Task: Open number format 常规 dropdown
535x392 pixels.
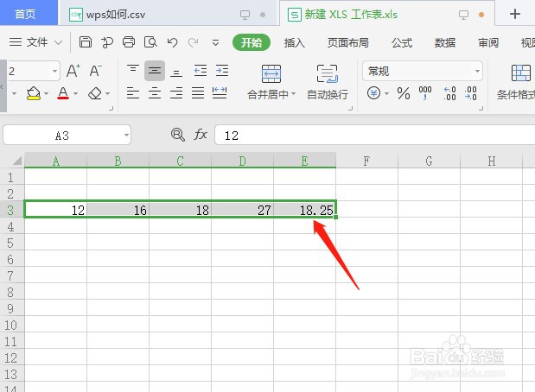Action: (x=477, y=72)
